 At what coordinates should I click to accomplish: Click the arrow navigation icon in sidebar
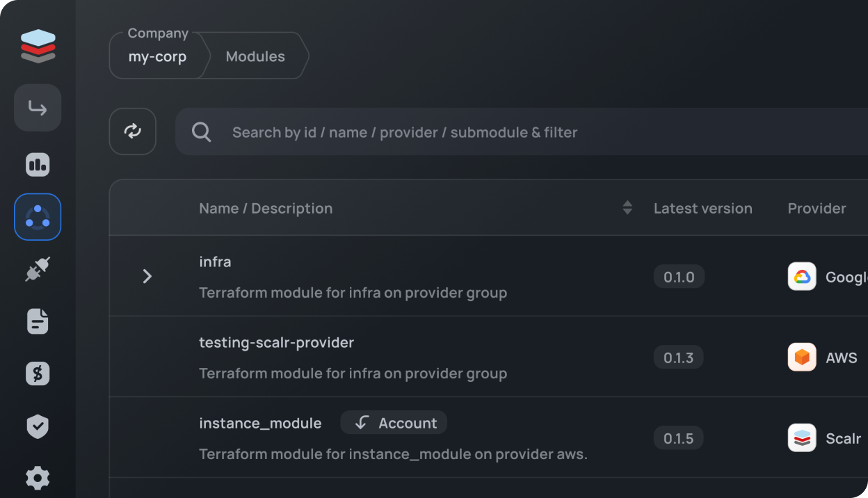[38, 108]
